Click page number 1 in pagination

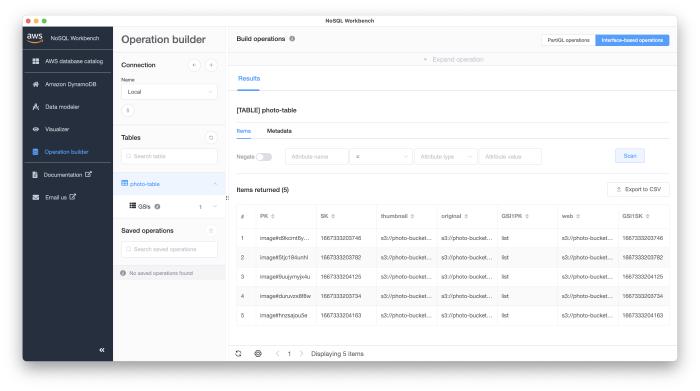(289, 354)
